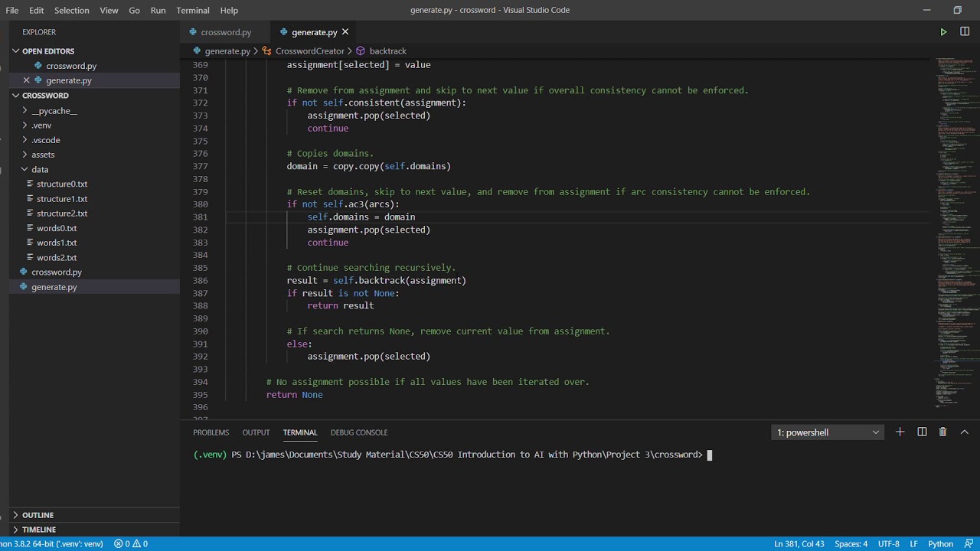The width and height of the screenshot is (980, 551).
Task: Click 'return None' on line 395
Action: click(295, 395)
